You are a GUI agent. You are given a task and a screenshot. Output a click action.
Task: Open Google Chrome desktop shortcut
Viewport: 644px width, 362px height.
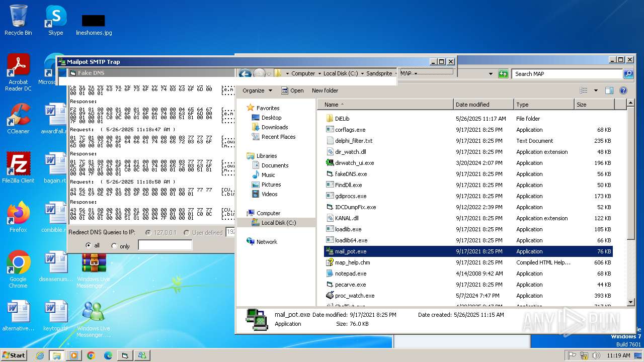click(18, 269)
